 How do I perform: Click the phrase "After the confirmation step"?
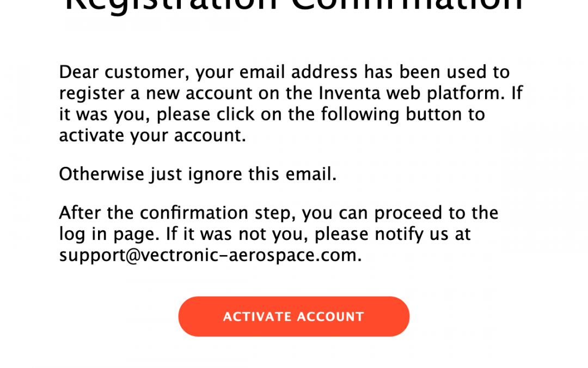[177, 213]
